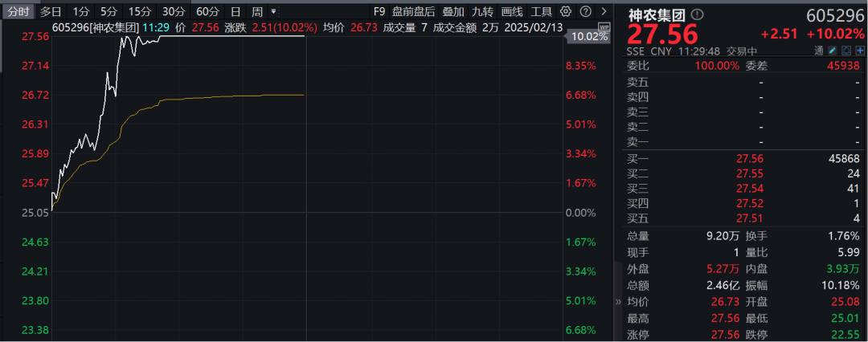The height and width of the screenshot is (342, 868).
Task: Toggle the 九转 indicator
Action: coord(482,11)
